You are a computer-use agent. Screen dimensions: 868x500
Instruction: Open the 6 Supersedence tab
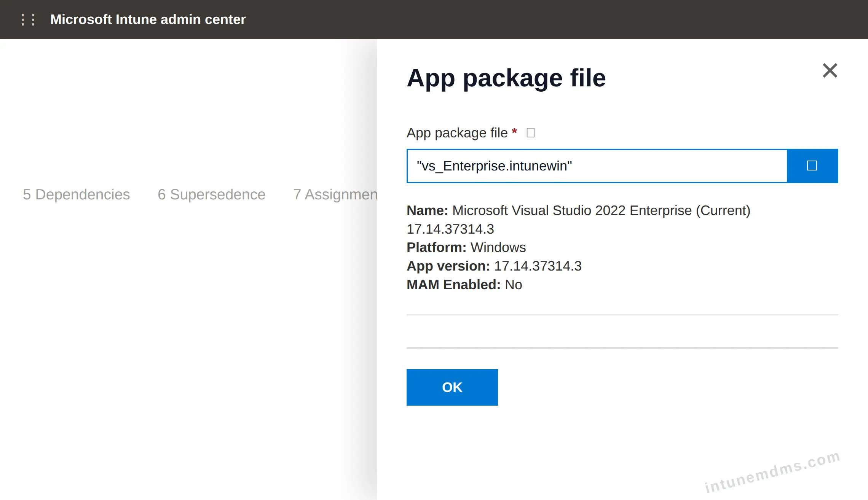point(212,194)
